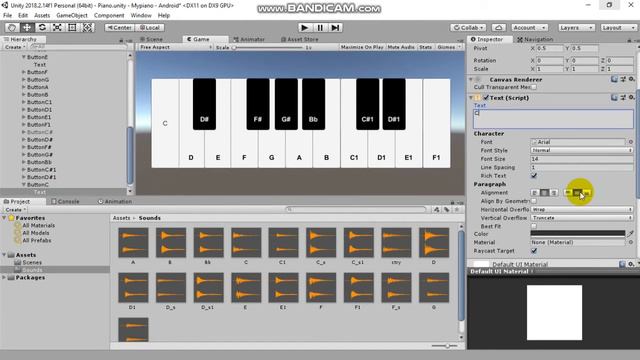Enable the Best Fit checkbox
The width and height of the screenshot is (640, 360).
(534, 226)
